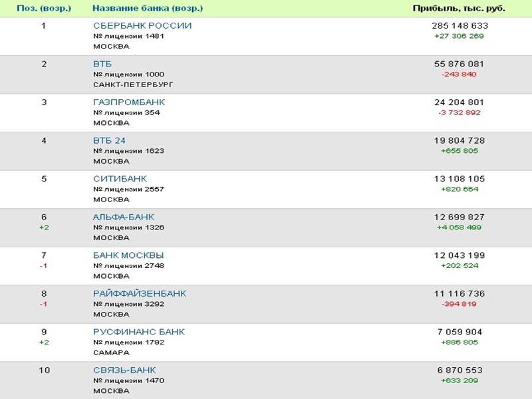Click Sberbank's profit value 285 148 633
532x399 pixels.
tap(460, 26)
